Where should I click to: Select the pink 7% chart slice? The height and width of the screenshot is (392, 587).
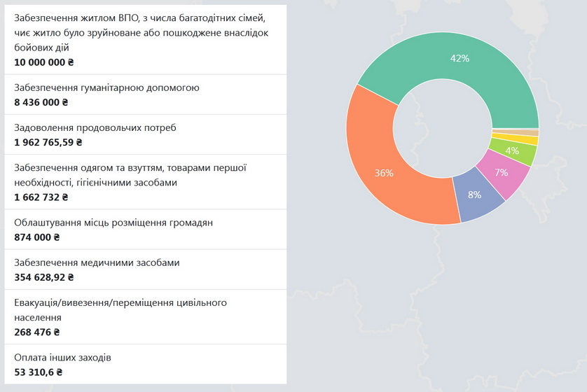point(504,173)
